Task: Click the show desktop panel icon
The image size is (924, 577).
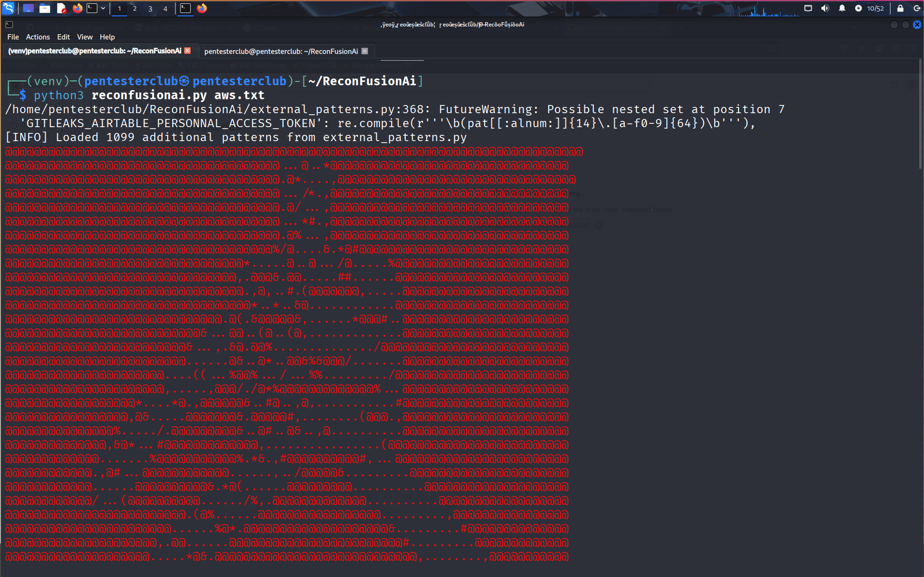Action: [x=28, y=8]
